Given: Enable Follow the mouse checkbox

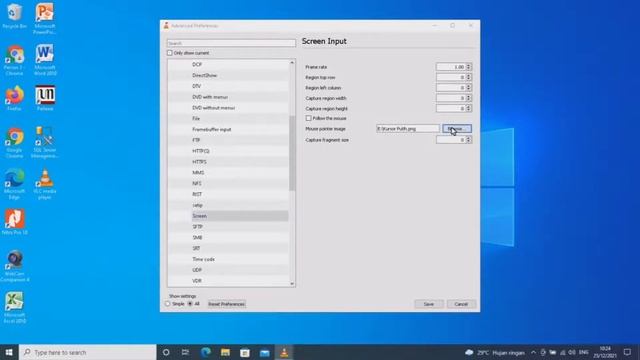Looking at the screenshot, I should [x=309, y=118].
